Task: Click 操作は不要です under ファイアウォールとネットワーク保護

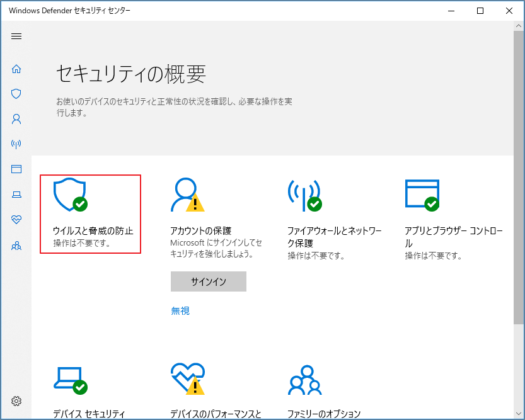Action: coord(316,256)
